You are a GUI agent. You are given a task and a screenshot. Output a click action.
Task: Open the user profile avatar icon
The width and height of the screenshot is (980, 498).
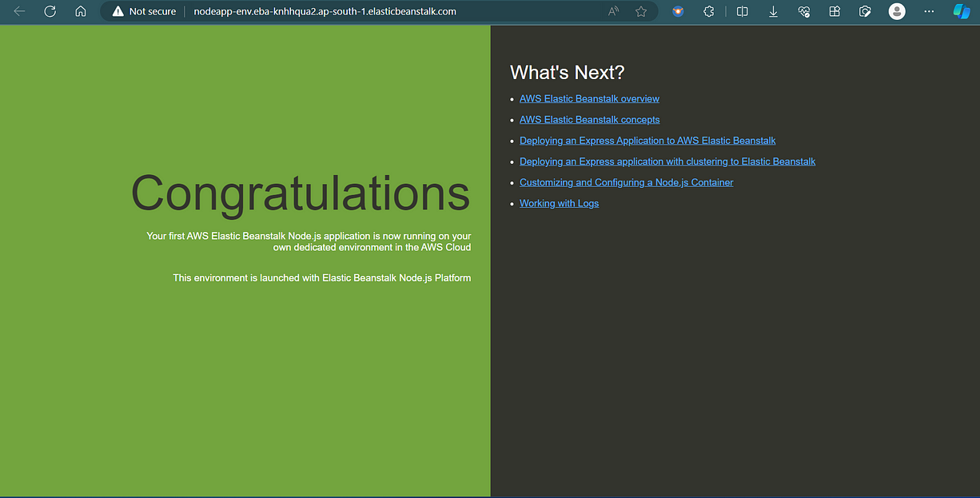click(897, 12)
